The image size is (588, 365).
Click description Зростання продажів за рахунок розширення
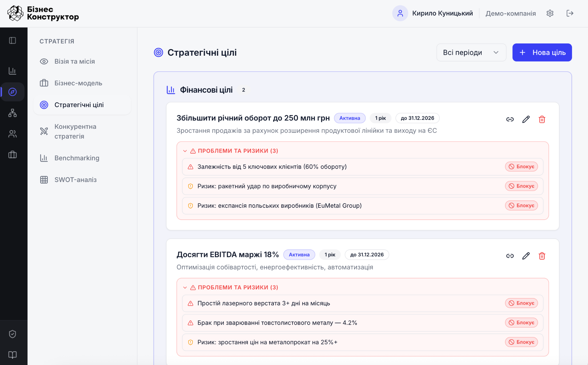tap(307, 131)
